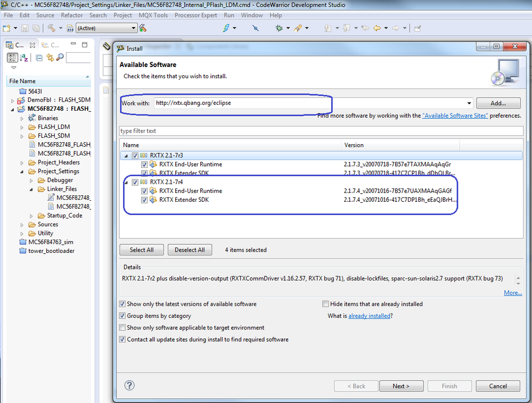Open the Help menu
The height and width of the screenshot is (403, 532).
[x=275, y=15]
